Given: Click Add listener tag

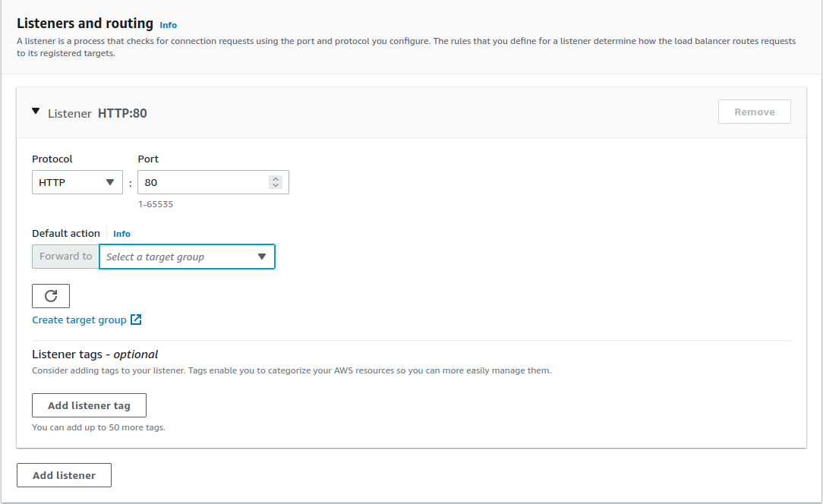Looking at the screenshot, I should pyautogui.click(x=89, y=405).
